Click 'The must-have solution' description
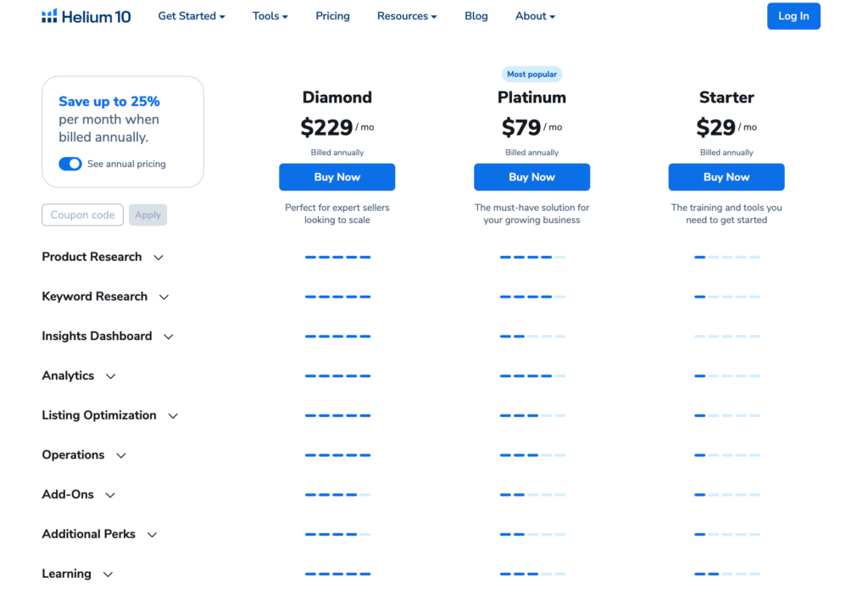868x600 pixels. tap(532, 214)
